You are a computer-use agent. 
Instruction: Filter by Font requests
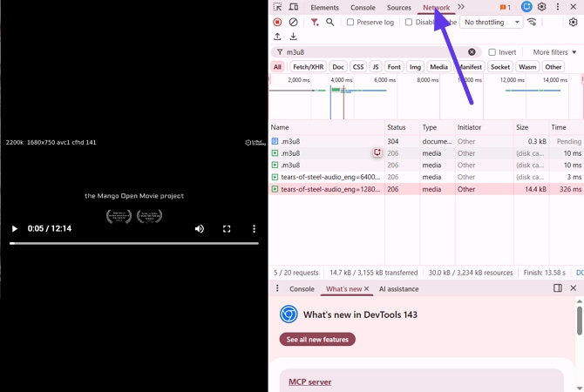click(394, 67)
